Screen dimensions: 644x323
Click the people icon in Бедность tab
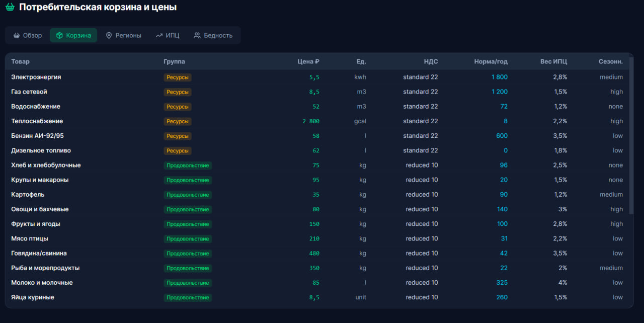click(x=197, y=36)
